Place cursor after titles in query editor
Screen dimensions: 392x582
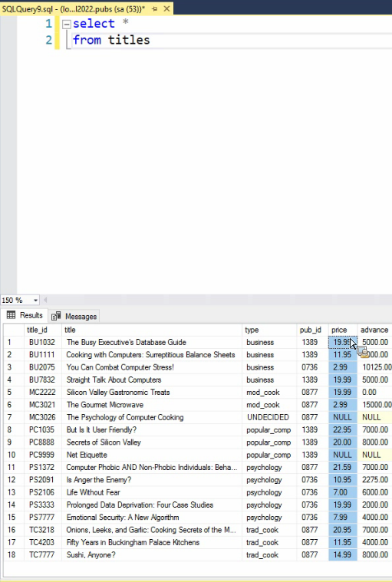tap(150, 40)
